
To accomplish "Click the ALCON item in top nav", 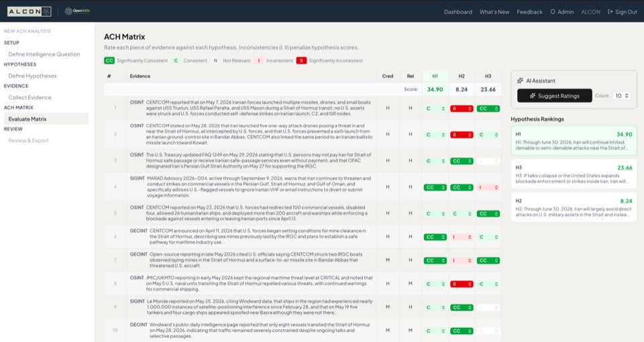I will 590,12.
